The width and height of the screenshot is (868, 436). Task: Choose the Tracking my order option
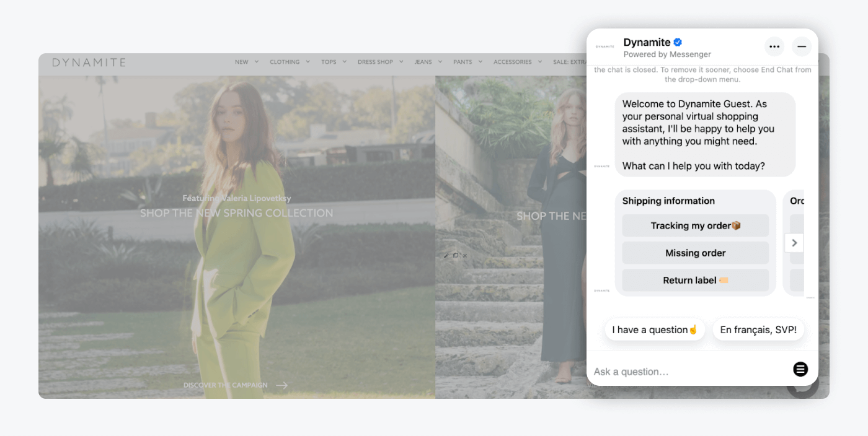pos(695,225)
